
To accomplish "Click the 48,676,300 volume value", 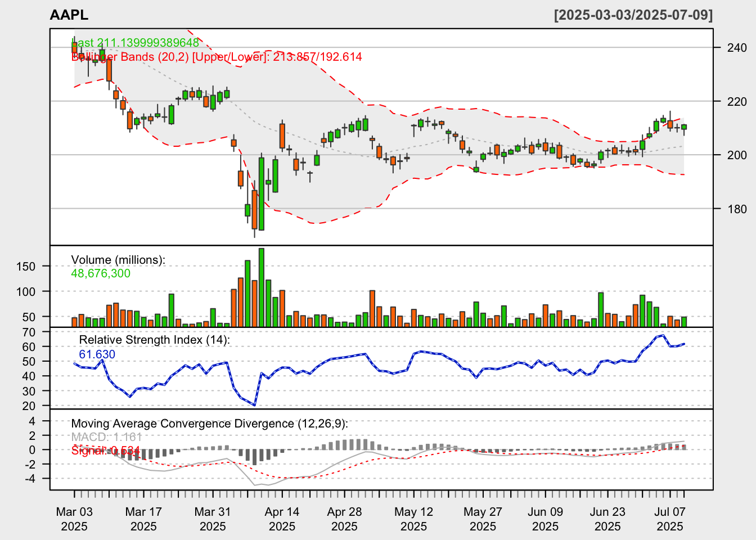I will 101,273.
